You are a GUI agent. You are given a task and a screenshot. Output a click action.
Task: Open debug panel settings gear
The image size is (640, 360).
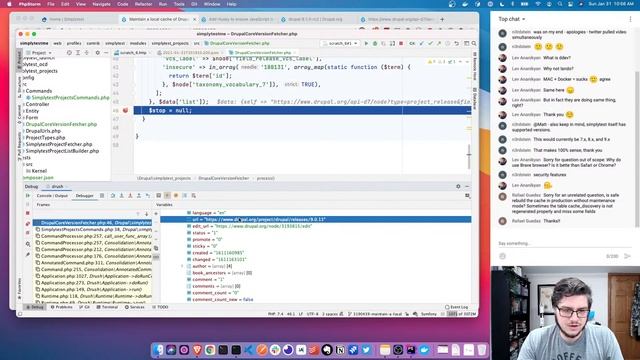click(458, 187)
